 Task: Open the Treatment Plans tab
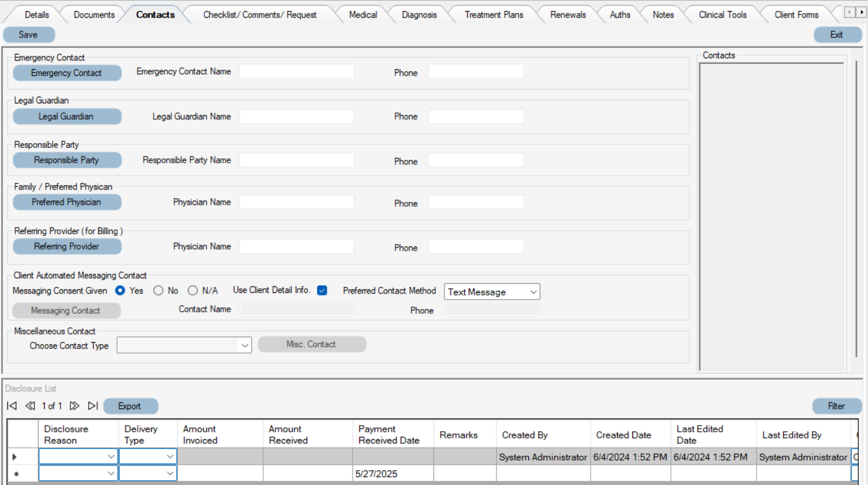point(493,14)
